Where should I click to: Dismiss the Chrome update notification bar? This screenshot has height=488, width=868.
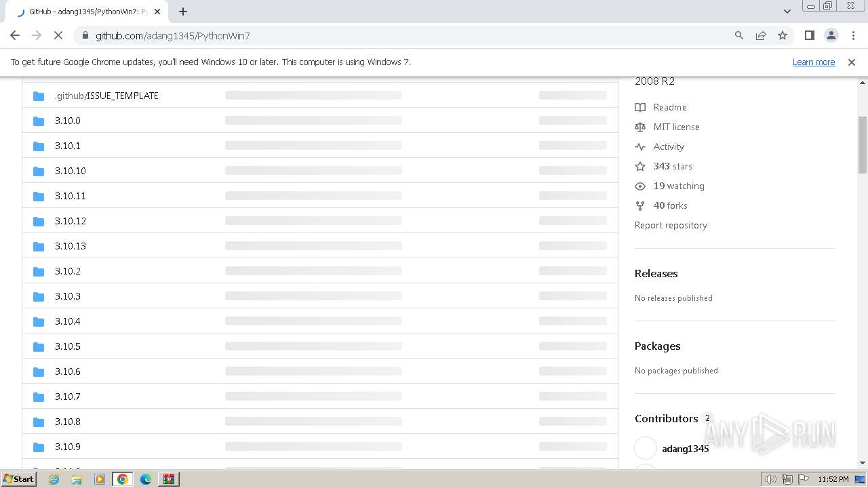pyautogui.click(x=852, y=62)
